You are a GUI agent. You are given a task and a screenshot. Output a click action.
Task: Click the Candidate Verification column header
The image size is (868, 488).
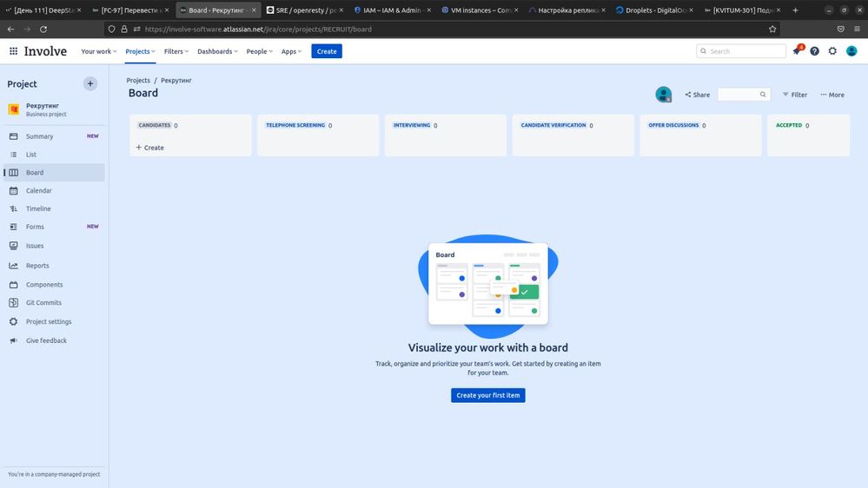(553, 126)
